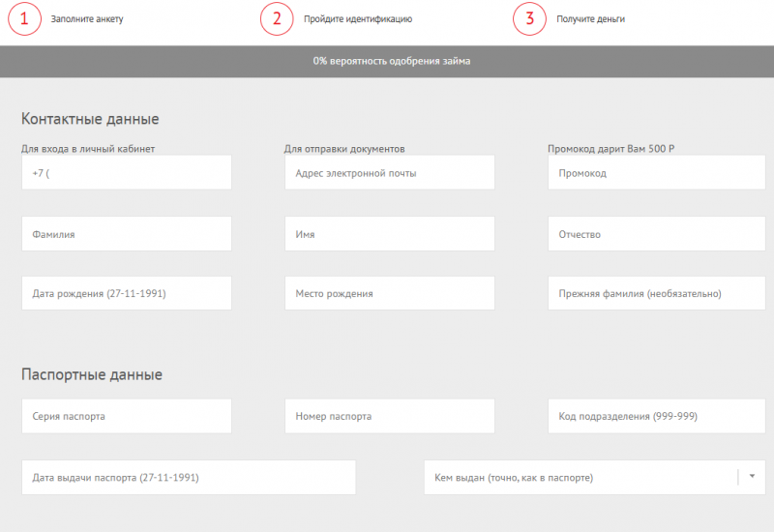Viewport: 774px width, 532px height.
Task: Click the 'Серия паспорта' field
Action: pos(127,416)
